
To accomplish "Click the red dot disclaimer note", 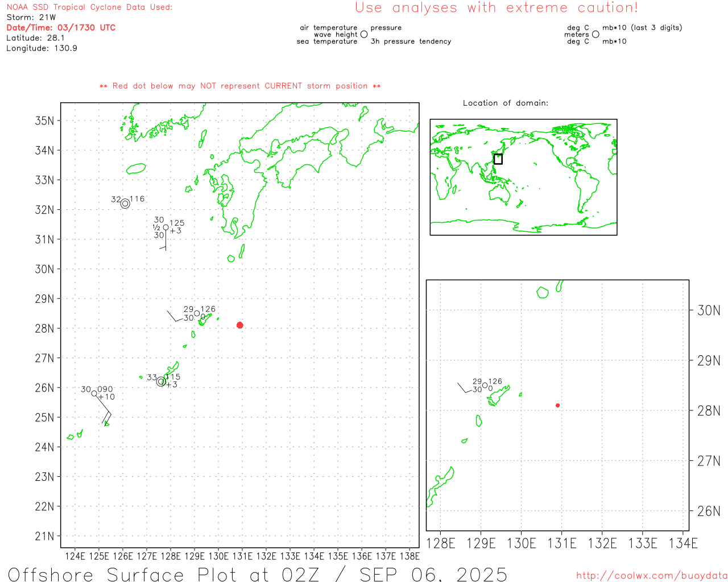I will (x=240, y=86).
